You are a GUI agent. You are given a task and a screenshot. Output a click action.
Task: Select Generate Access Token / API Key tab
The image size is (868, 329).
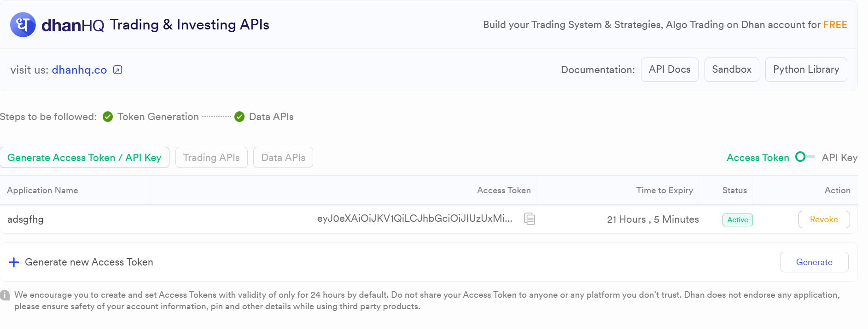coord(85,157)
